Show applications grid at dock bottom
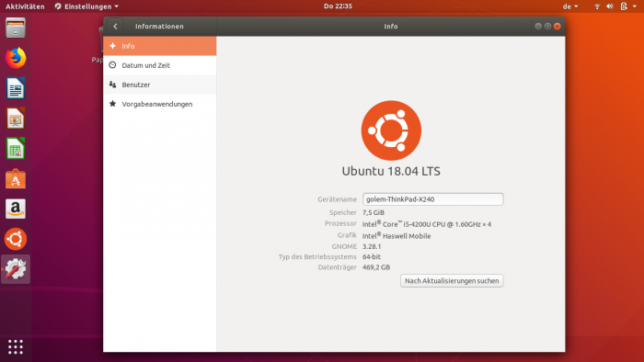 [16, 346]
